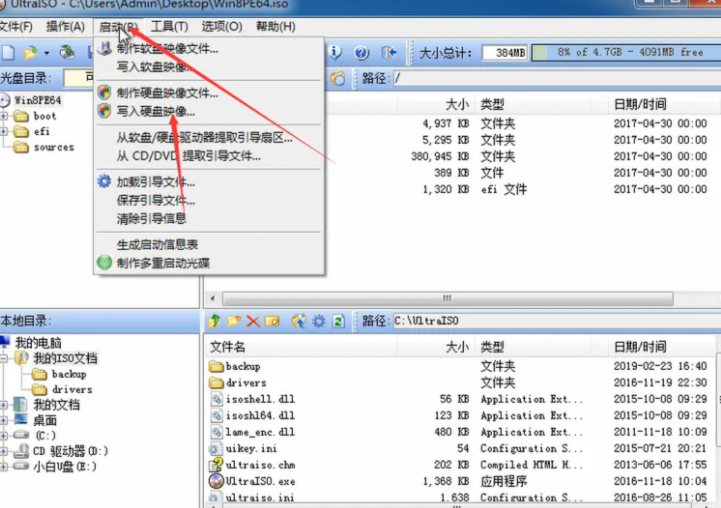Select the drivers folder under 我的ISO文档
This screenshot has width=721, height=508.
click(x=71, y=389)
